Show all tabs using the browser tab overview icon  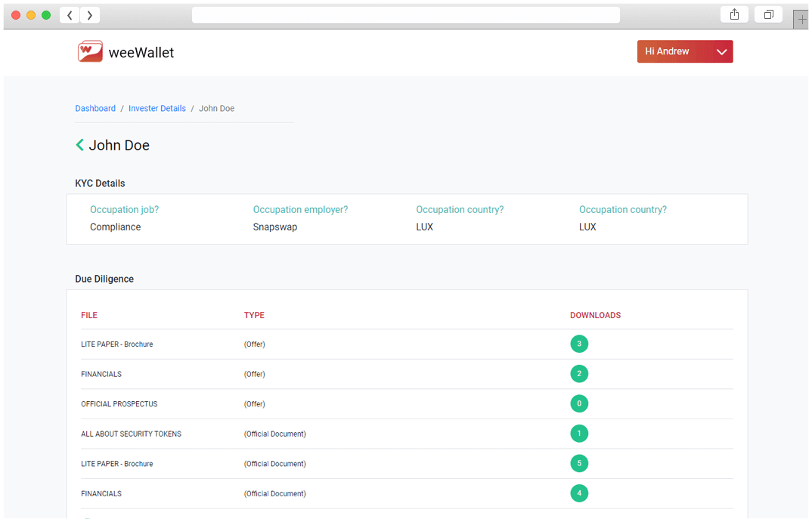(768, 15)
